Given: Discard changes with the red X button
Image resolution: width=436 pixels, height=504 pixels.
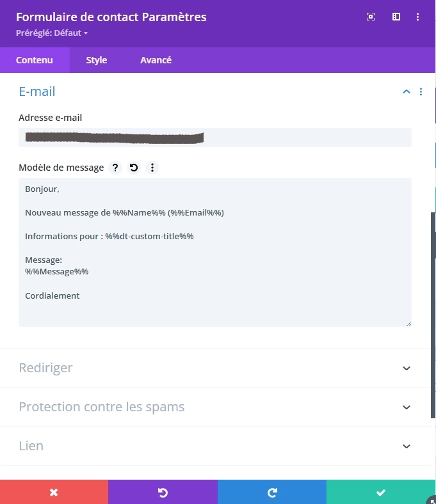Looking at the screenshot, I should (54, 492).
